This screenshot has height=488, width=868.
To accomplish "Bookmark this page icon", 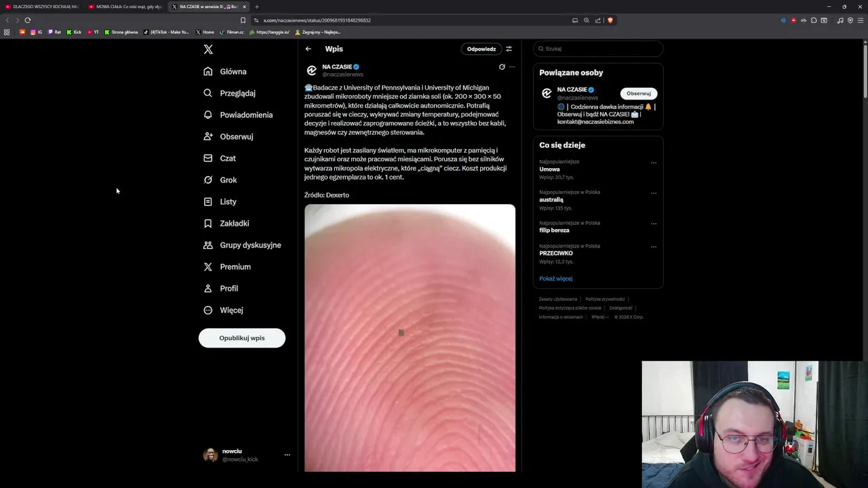I will click(243, 20).
